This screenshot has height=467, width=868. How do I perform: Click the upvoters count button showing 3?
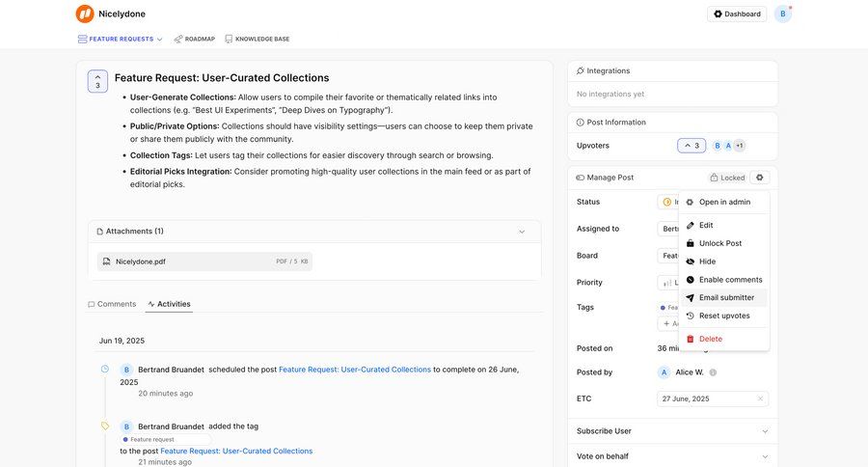tap(692, 146)
